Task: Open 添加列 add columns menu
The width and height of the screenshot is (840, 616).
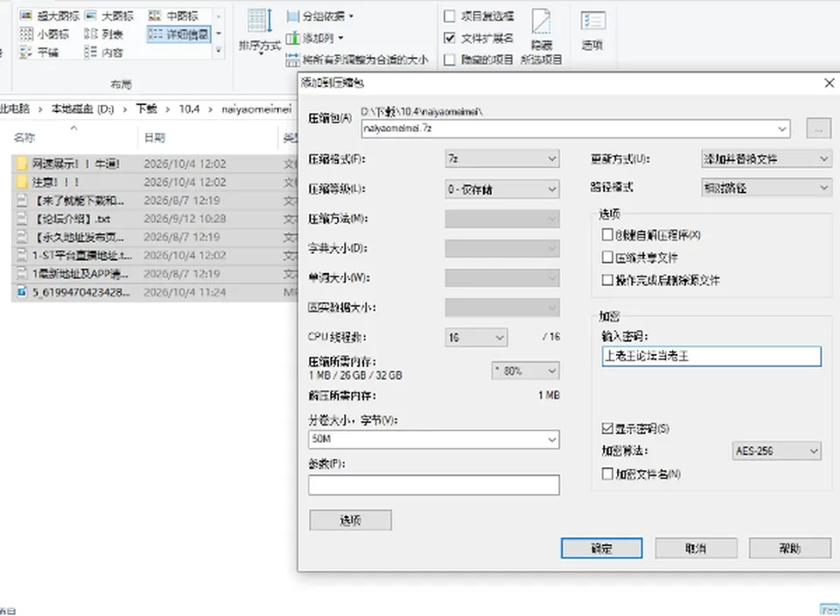Action: click(x=315, y=38)
